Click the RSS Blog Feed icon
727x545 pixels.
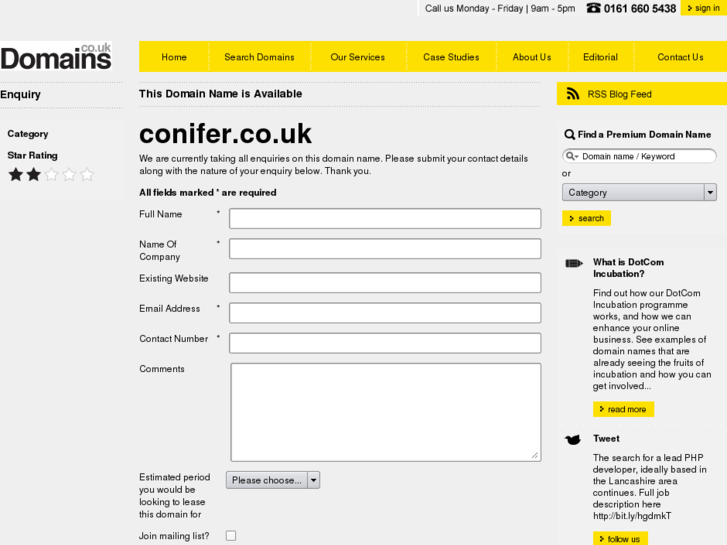coord(573,94)
